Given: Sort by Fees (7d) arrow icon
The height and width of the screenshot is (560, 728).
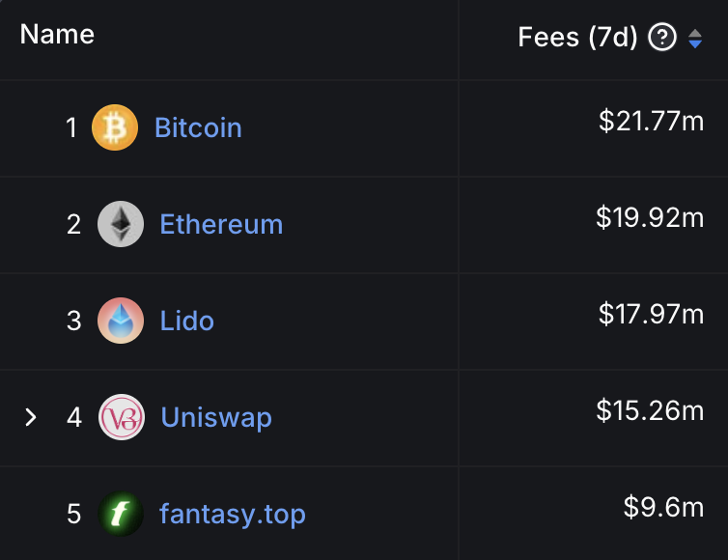Looking at the screenshot, I should coord(695,39).
